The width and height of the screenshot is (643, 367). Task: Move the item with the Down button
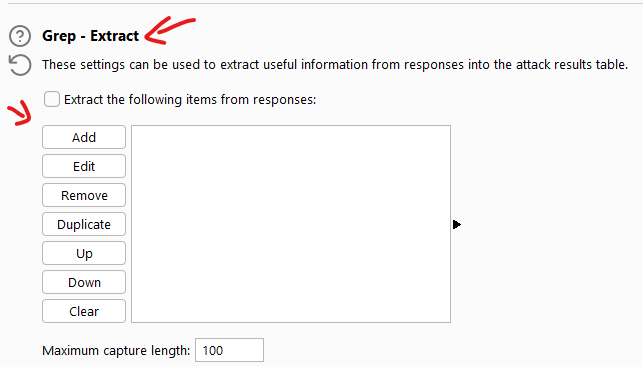click(x=84, y=282)
